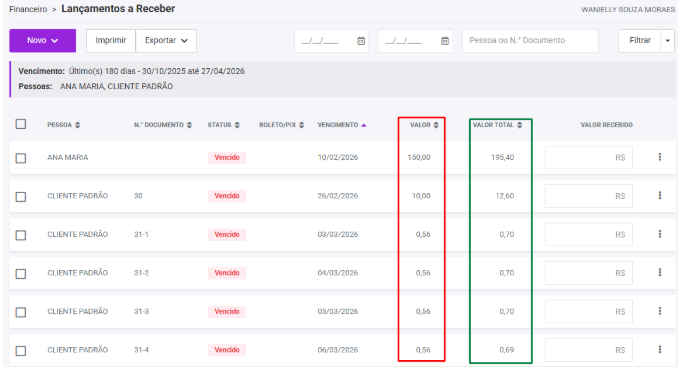Click the Valor Recebido column header
This screenshot has height=377, width=682.
pyautogui.click(x=606, y=125)
